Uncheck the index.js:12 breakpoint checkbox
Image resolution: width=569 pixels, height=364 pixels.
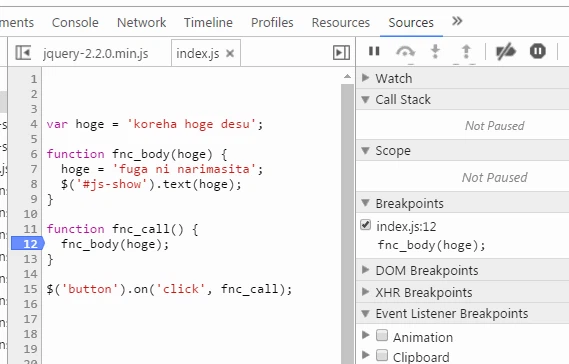pyautogui.click(x=365, y=225)
